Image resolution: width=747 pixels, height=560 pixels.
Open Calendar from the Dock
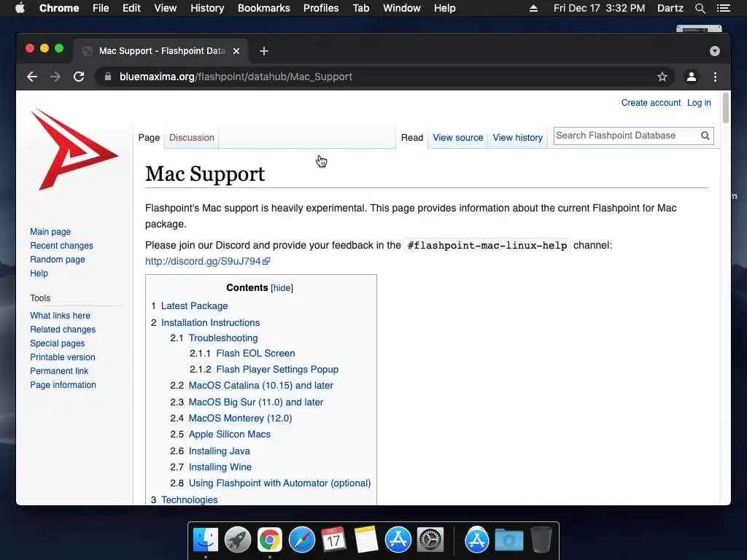(334, 540)
